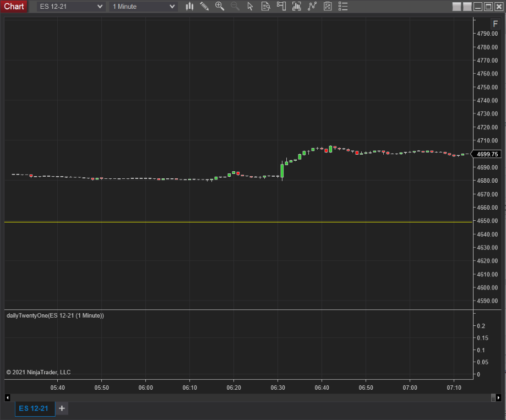Screen dimensions: 506x420
Task: Click the first grey link square button
Action: click(456, 7)
